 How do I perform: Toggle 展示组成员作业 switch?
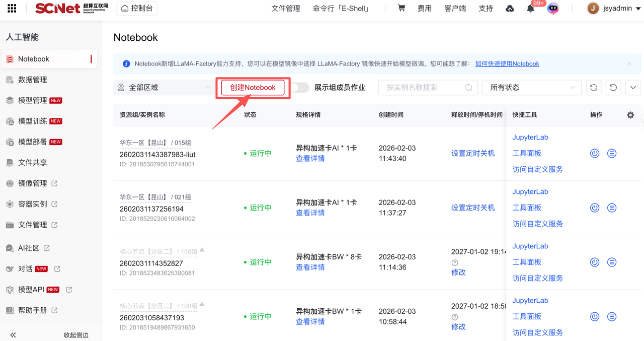pyautogui.click(x=300, y=88)
